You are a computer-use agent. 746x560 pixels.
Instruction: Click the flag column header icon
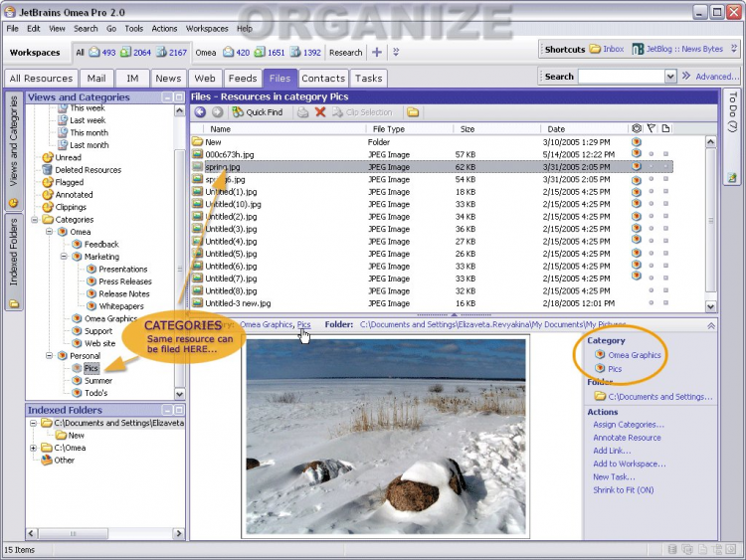[x=651, y=128]
